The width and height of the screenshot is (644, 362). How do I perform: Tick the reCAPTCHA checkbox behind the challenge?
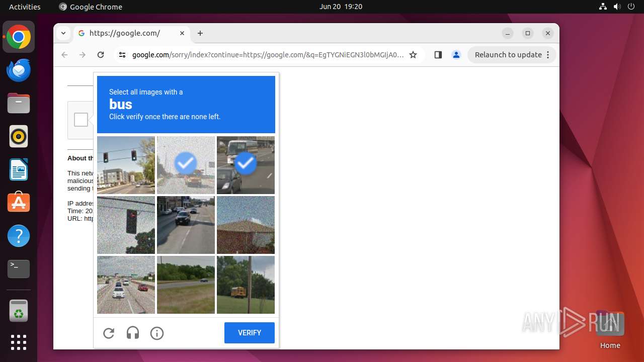click(81, 120)
